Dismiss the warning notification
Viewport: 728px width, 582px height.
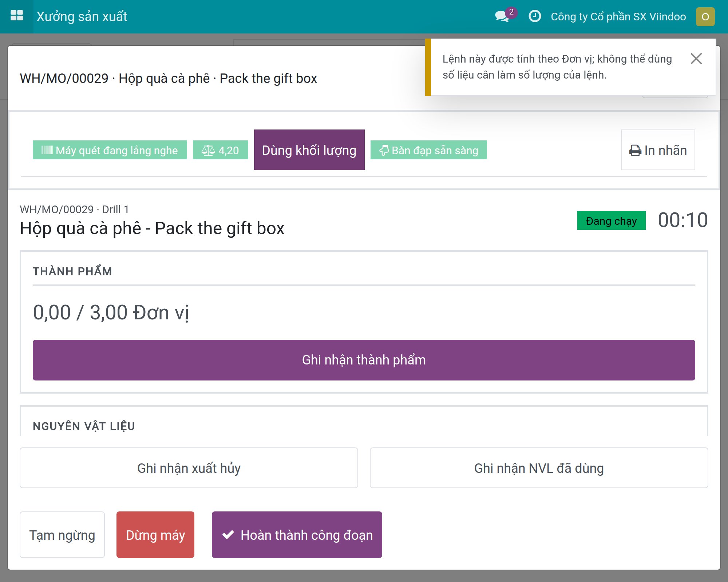(696, 59)
